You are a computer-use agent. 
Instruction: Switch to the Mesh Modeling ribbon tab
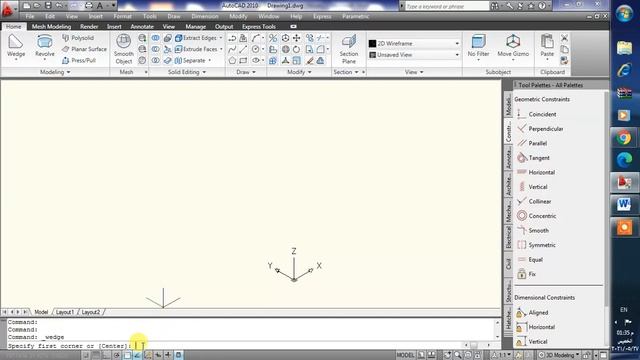(x=51, y=27)
